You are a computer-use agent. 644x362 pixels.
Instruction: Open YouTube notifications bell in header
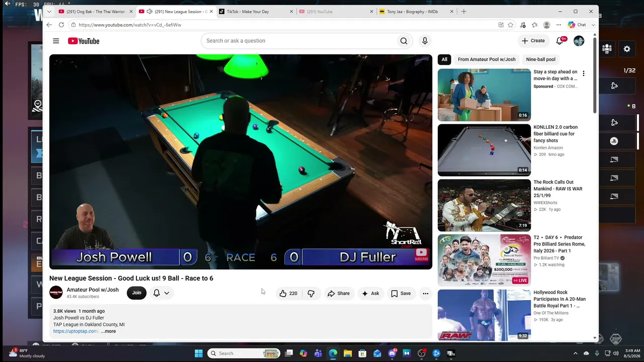click(560, 41)
